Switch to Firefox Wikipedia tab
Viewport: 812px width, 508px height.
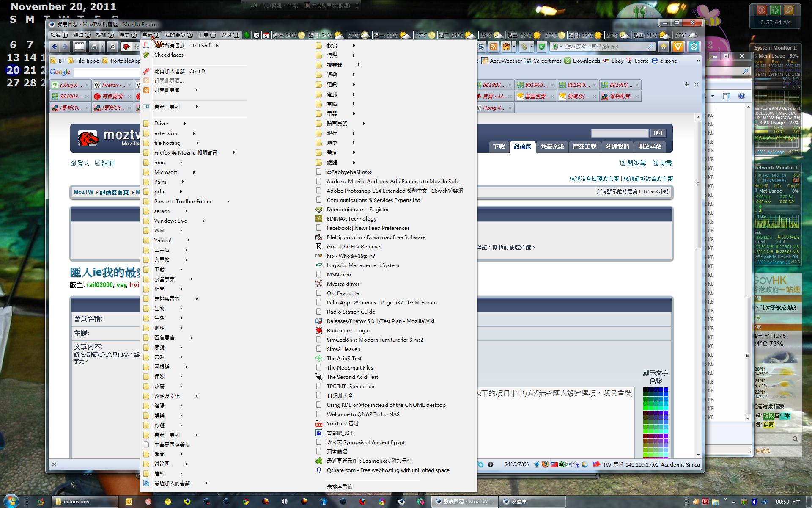click(113, 85)
